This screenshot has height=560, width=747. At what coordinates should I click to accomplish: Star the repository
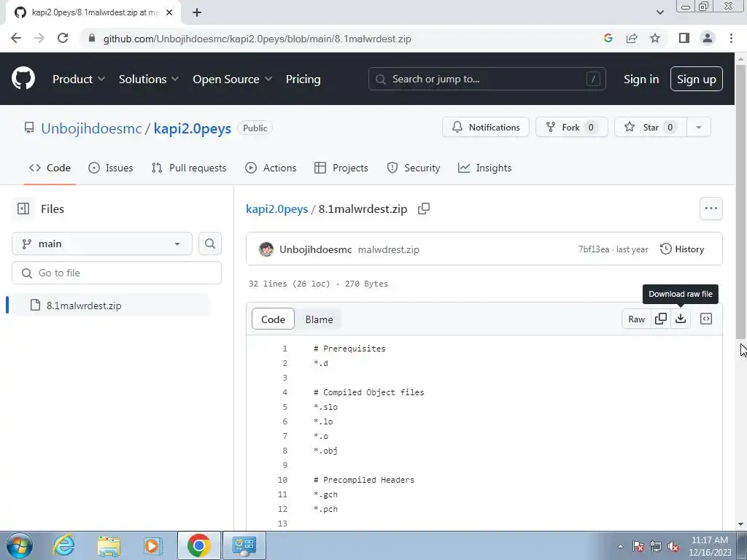[x=650, y=127]
